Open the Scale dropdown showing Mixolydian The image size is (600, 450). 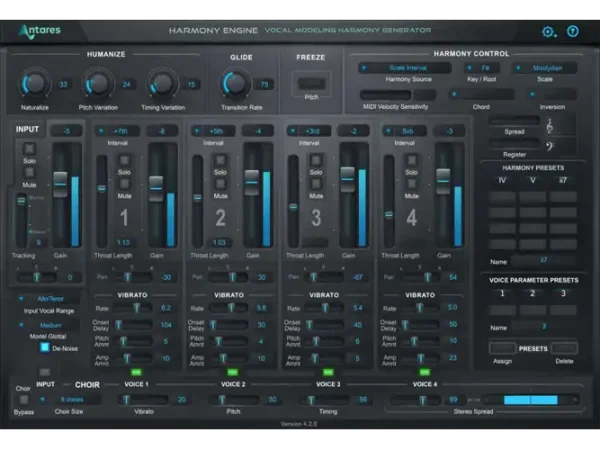(545, 68)
